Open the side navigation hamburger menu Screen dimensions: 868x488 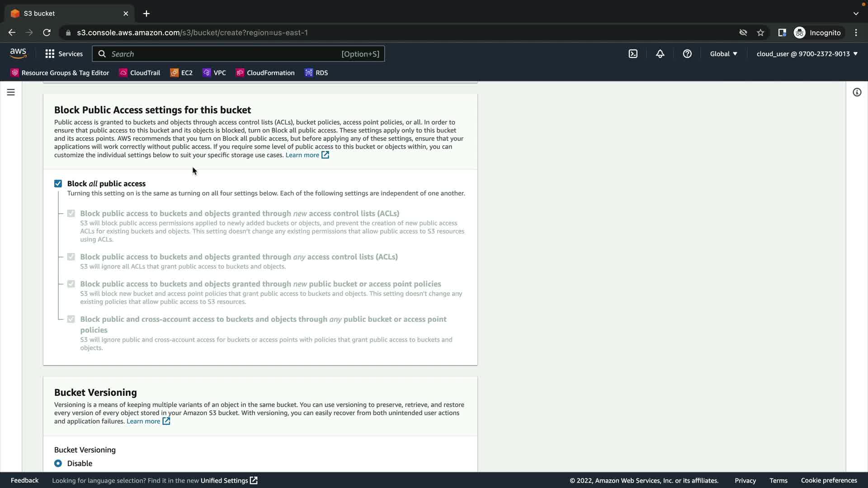point(11,92)
